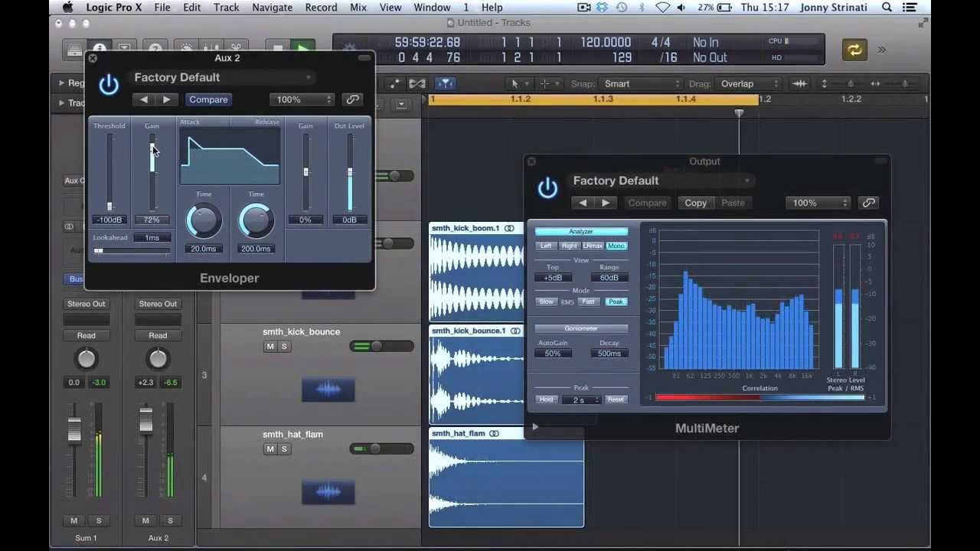Image resolution: width=980 pixels, height=551 pixels.
Task: Open Enveloper 100% view size dropdown
Action: click(302, 99)
